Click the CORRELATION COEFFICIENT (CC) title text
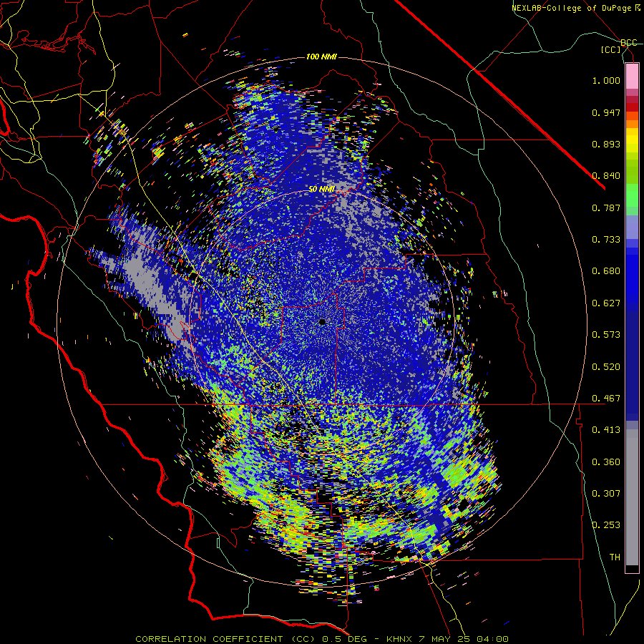 coord(225,639)
